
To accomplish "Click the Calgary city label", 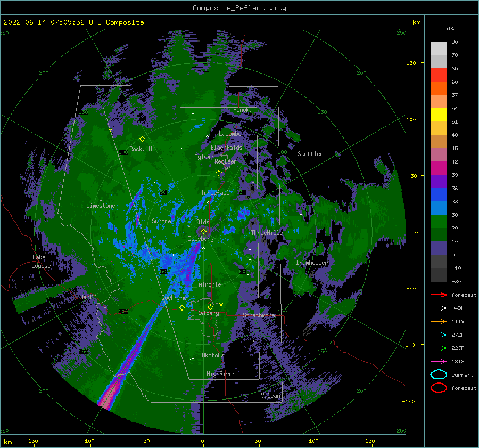I will click(208, 313).
